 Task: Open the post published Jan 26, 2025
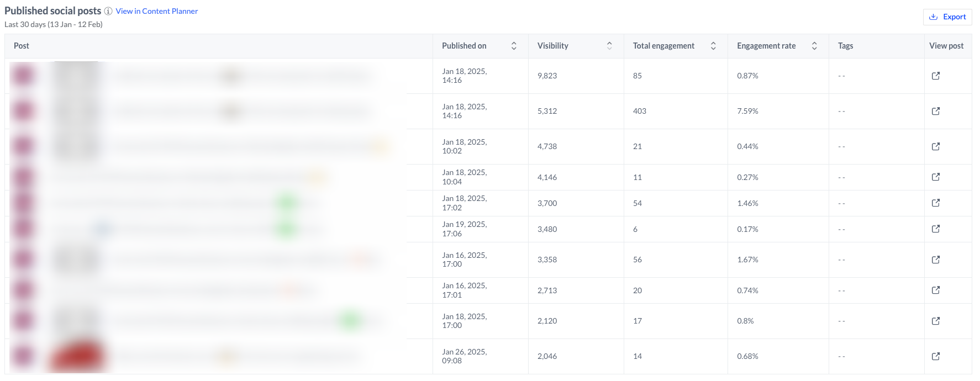coord(935,356)
